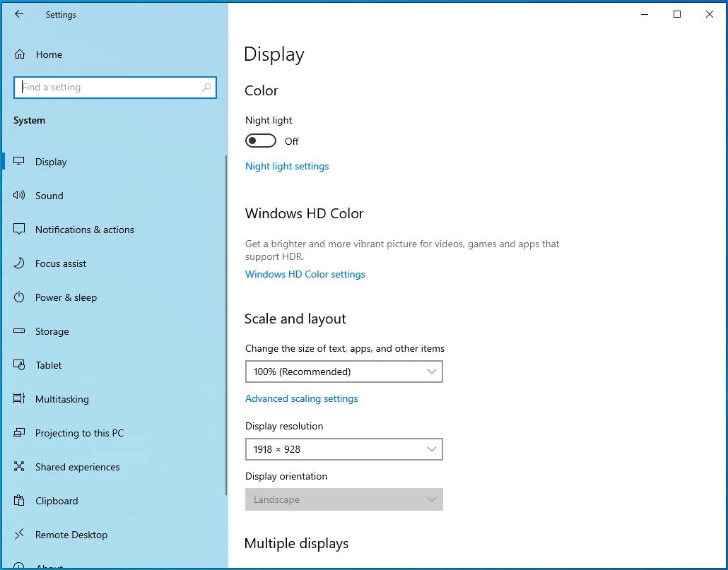
Task: Open Night light settings link
Action: pyautogui.click(x=287, y=166)
